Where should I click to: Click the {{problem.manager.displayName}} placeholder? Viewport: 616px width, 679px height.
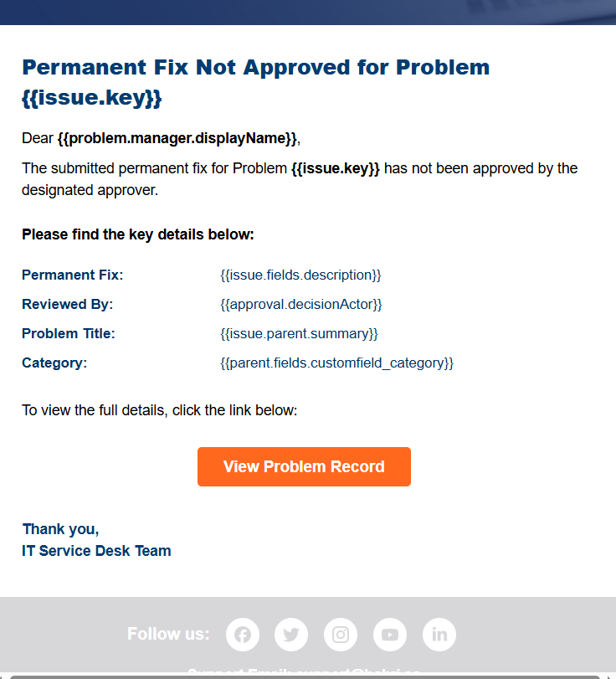click(x=177, y=138)
